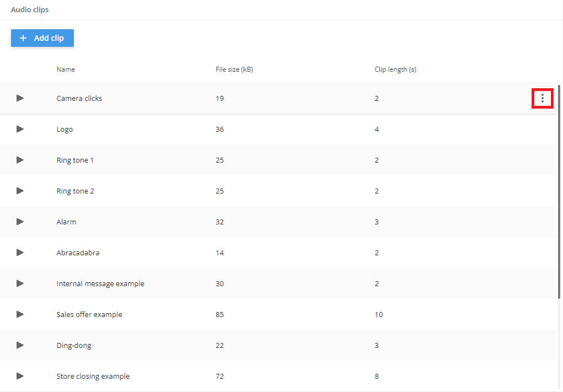This screenshot has height=392, width=563.
Task: Click the Audio clips section title
Action: [x=30, y=9]
